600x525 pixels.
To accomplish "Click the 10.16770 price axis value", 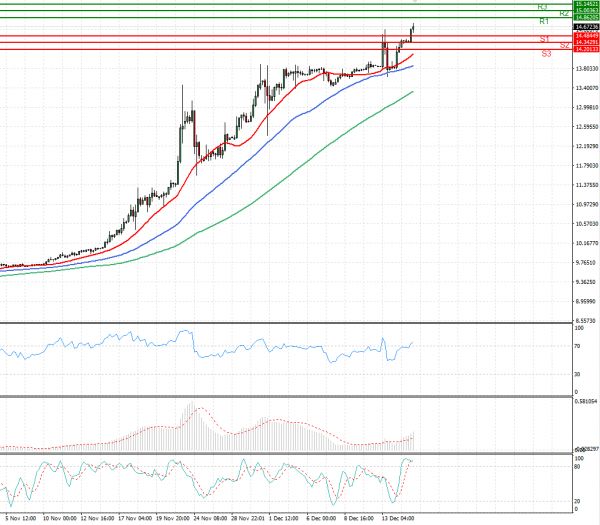I will pyautogui.click(x=587, y=243).
